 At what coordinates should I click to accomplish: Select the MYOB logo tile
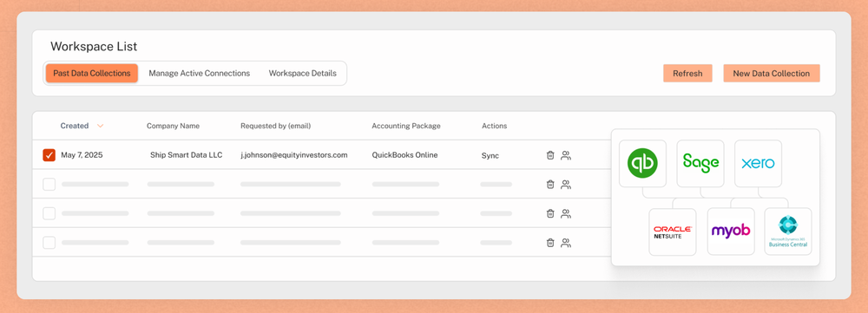pos(731,231)
